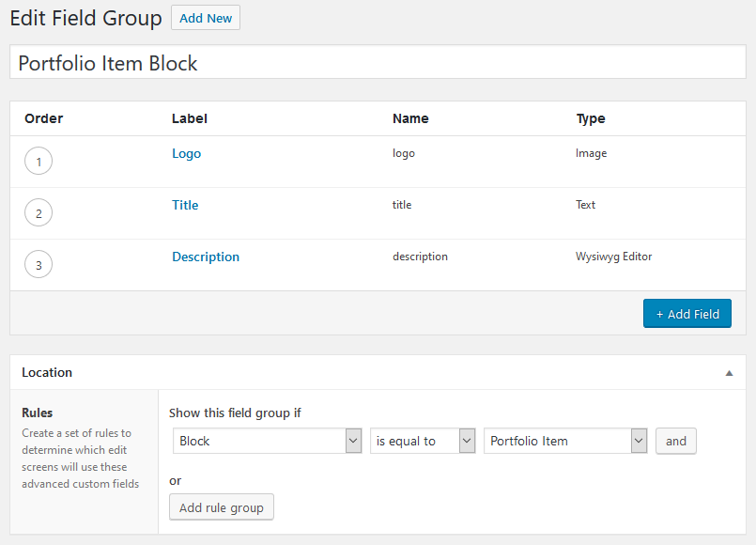
Task: Open the Title field for editing
Action: pos(185,205)
